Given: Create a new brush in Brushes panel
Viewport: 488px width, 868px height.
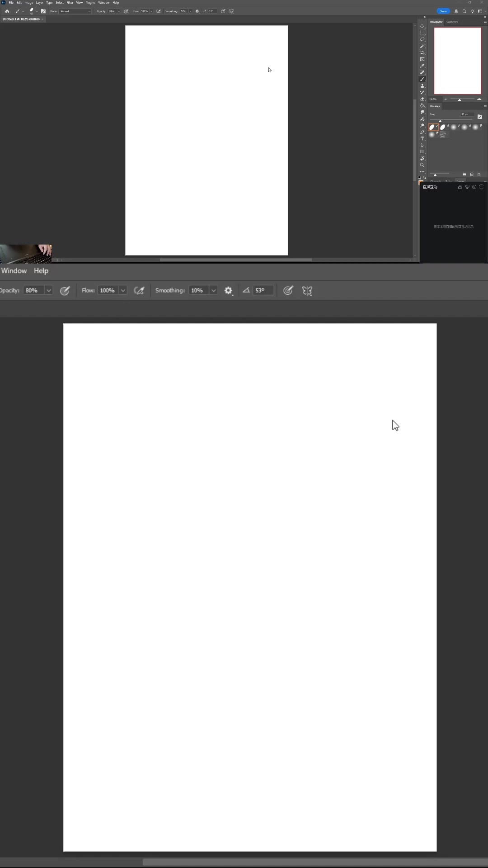Looking at the screenshot, I should click(x=472, y=174).
